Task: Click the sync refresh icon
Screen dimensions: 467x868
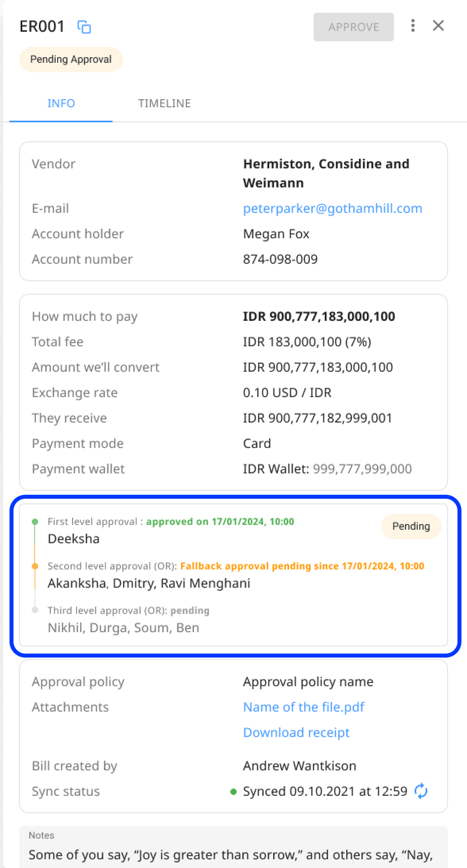Action: pos(421,791)
